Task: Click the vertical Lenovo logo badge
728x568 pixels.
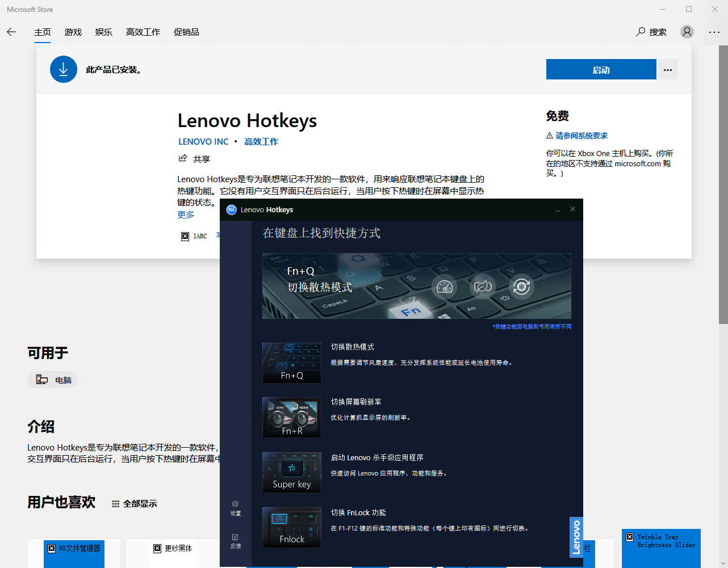Action: pos(576,537)
